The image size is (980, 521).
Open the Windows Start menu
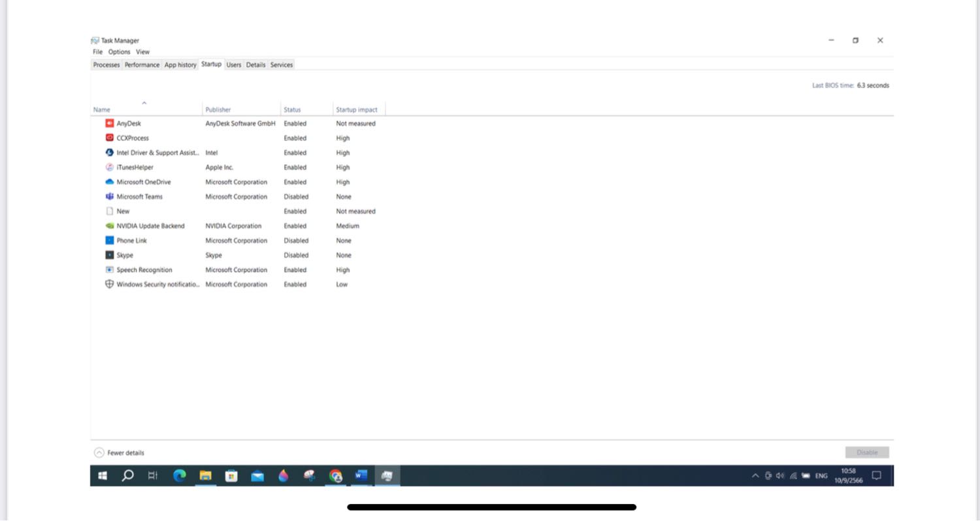tap(103, 476)
